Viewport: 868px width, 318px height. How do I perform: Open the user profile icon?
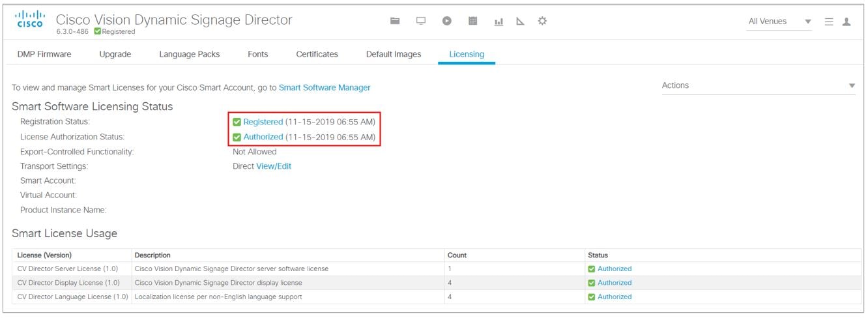(x=846, y=22)
